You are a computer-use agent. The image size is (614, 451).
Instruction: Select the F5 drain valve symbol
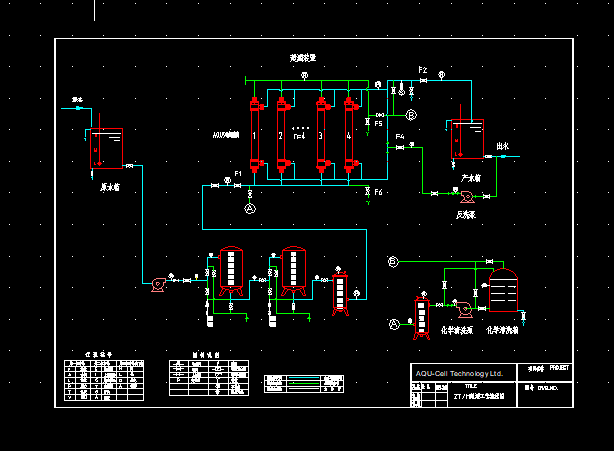click(x=367, y=122)
